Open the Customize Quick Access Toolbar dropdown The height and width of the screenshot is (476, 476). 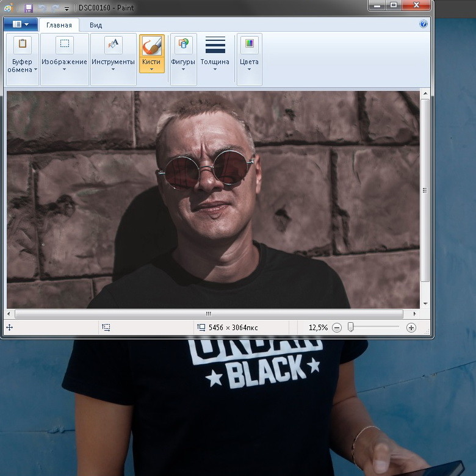[x=67, y=9]
